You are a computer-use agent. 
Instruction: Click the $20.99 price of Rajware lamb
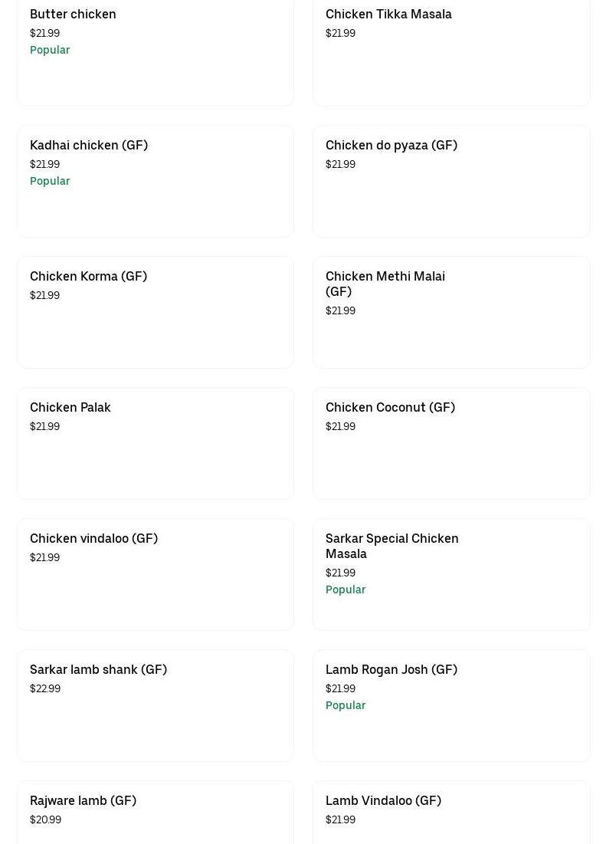tap(45, 819)
